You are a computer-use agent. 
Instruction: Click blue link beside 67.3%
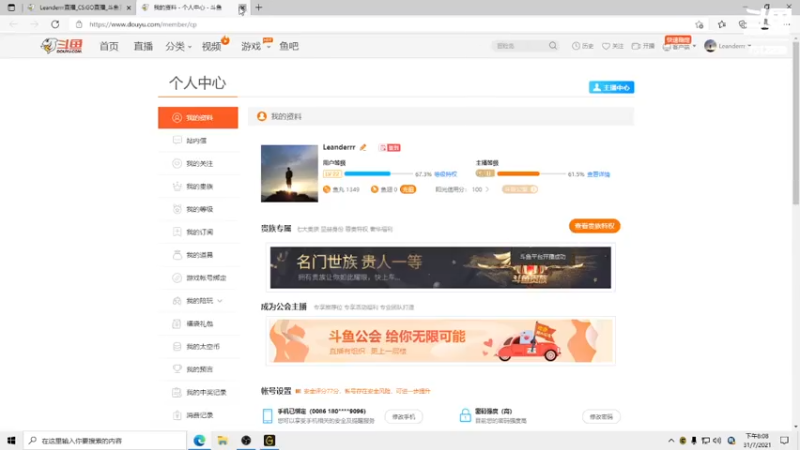pyautogui.click(x=445, y=174)
